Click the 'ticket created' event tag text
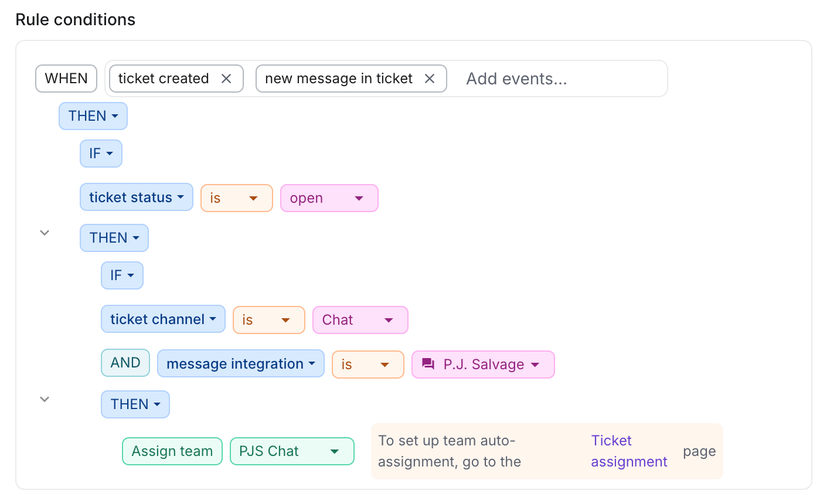Image resolution: width=837 pixels, height=504 pixels. click(x=164, y=79)
